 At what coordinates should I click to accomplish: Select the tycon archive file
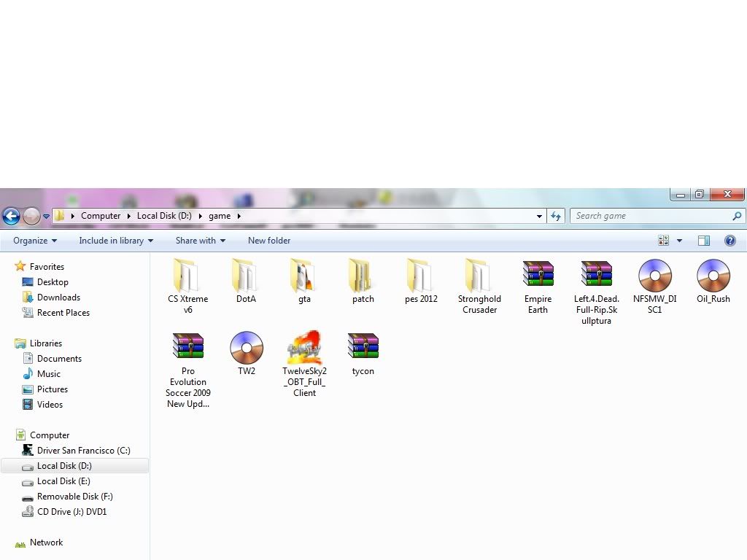[x=363, y=353]
